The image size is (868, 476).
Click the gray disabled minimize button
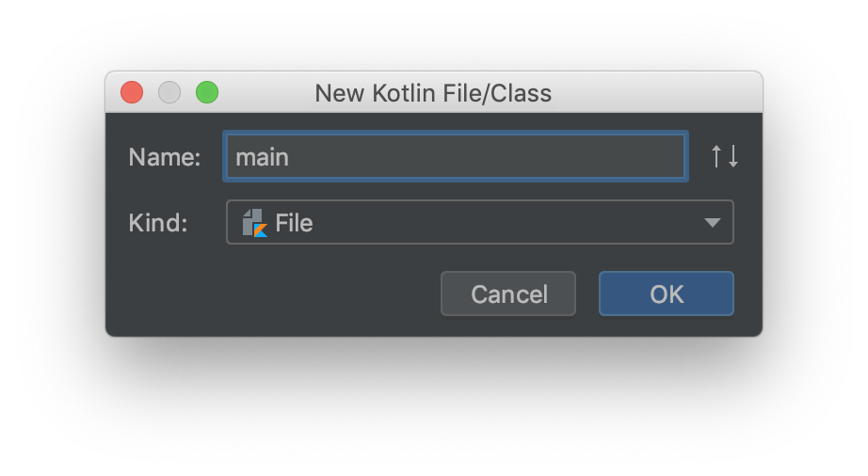169,92
